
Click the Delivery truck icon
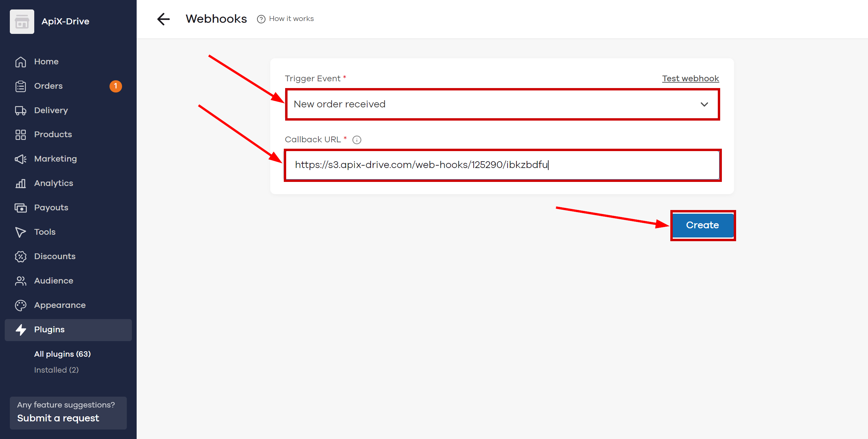21,110
